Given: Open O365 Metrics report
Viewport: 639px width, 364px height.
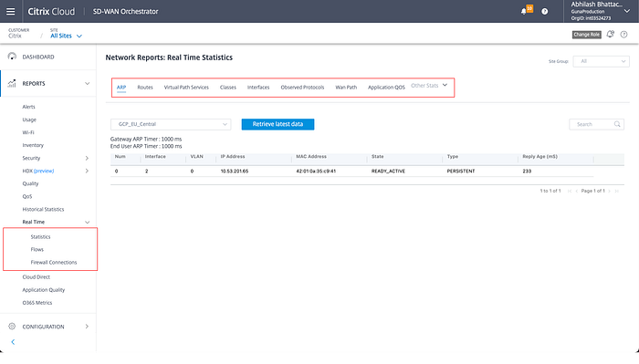Looking at the screenshot, I should [x=37, y=303].
